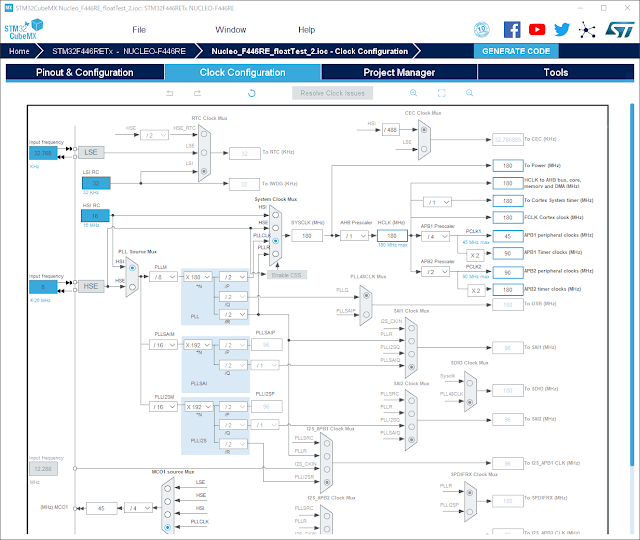Open the Help menu
The width and height of the screenshot is (640, 540).
click(x=306, y=30)
